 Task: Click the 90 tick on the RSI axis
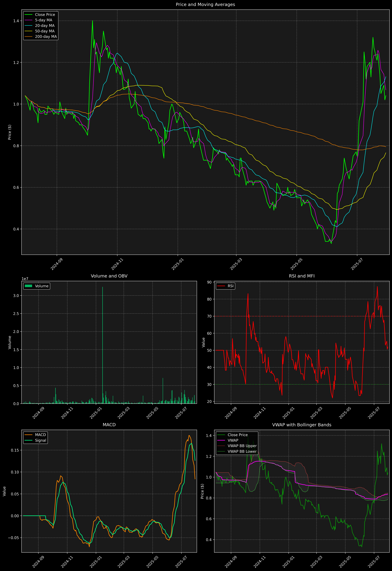(210, 282)
